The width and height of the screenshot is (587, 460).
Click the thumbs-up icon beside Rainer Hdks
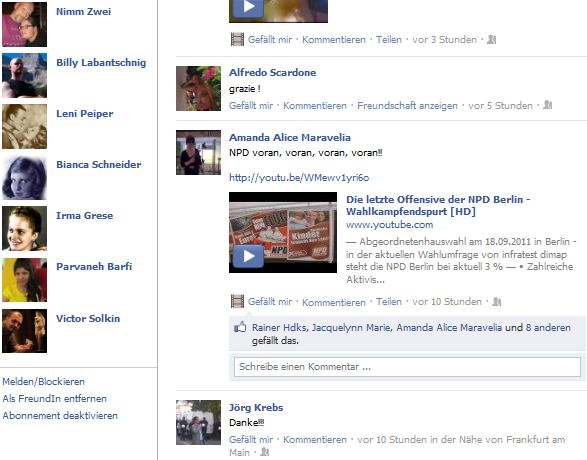click(240, 328)
